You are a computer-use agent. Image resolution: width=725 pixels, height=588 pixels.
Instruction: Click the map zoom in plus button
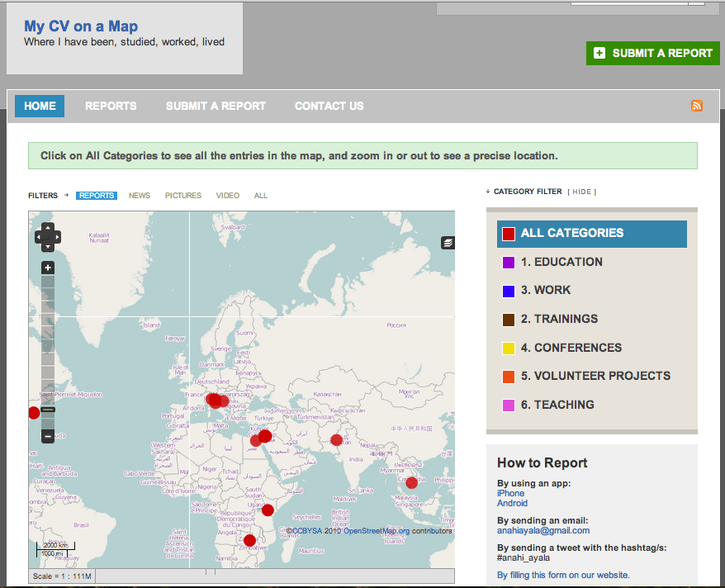click(x=48, y=268)
